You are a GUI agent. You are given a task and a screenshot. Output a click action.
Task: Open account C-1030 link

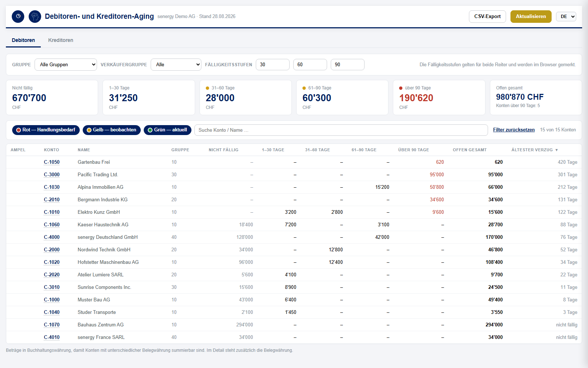pyautogui.click(x=52, y=187)
